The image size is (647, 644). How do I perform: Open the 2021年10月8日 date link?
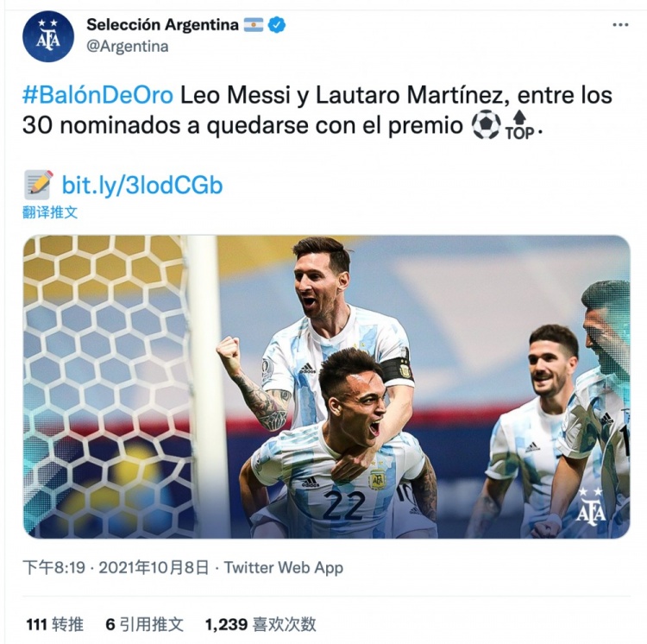154,568
